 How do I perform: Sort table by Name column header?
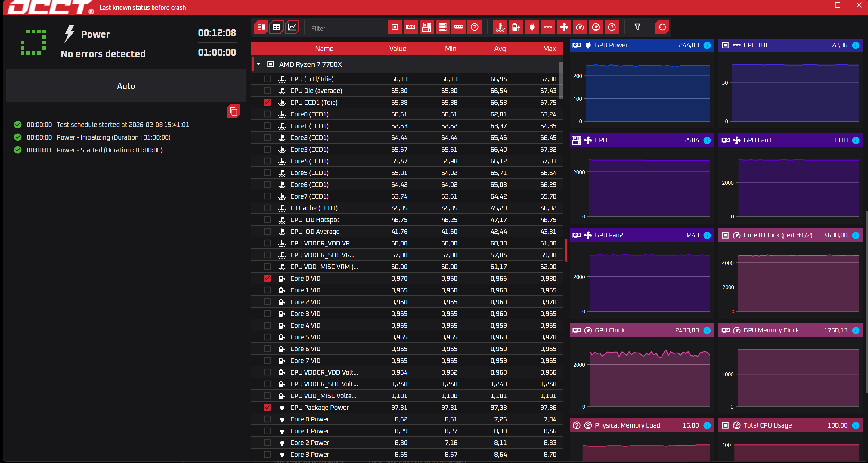(324, 48)
